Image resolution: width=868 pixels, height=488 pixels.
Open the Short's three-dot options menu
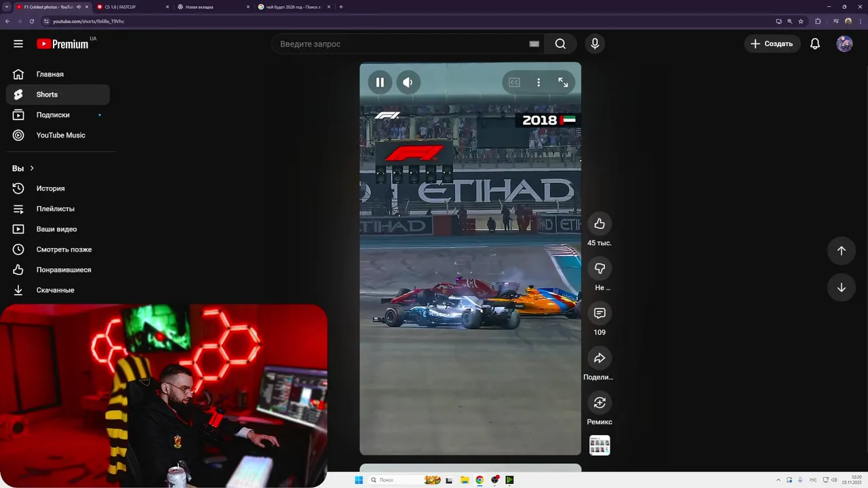coord(538,82)
